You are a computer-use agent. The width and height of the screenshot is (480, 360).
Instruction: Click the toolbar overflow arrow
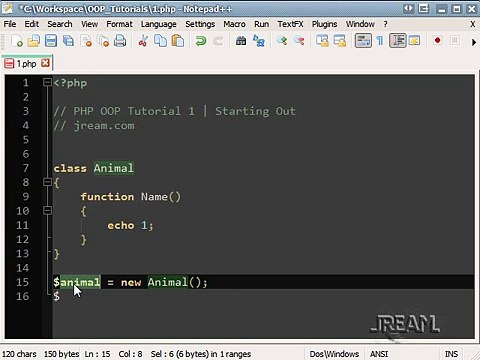click(474, 42)
